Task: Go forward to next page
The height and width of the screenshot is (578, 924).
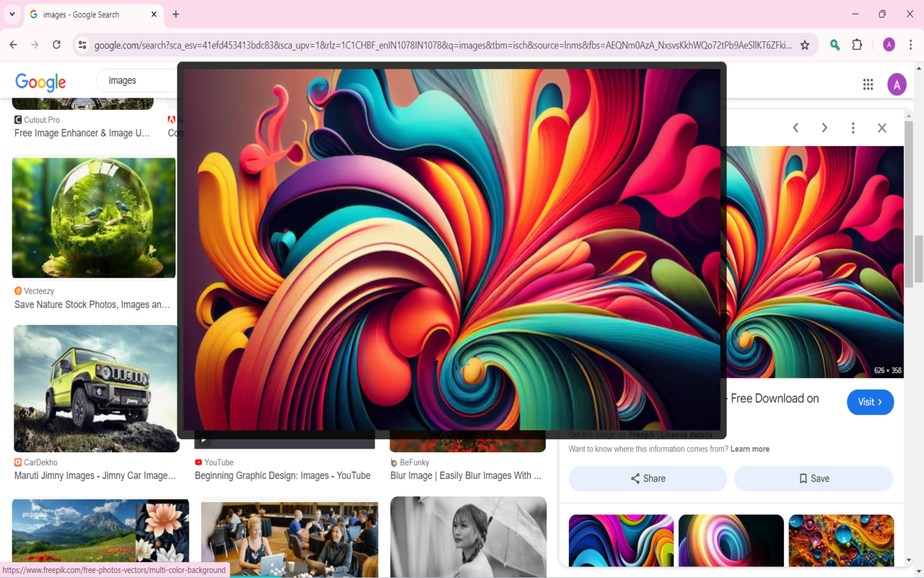Action: point(35,45)
